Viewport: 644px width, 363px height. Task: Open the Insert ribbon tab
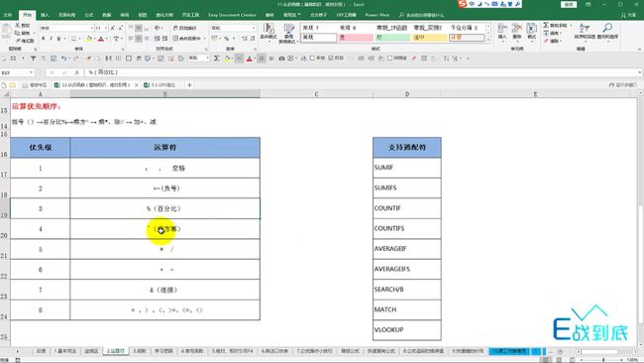coord(45,15)
